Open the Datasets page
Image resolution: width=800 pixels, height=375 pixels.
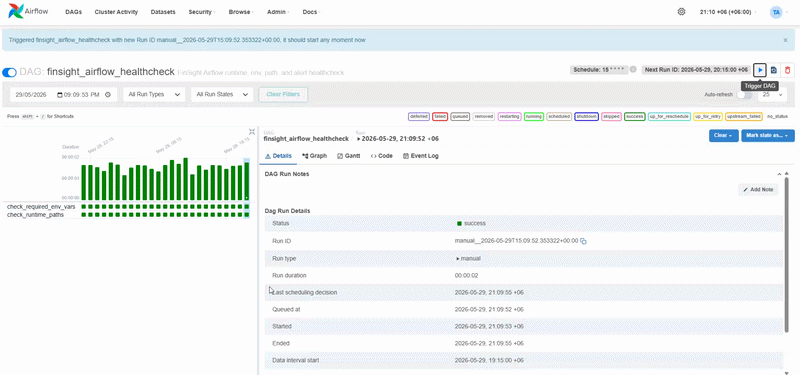[x=163, y=12]
